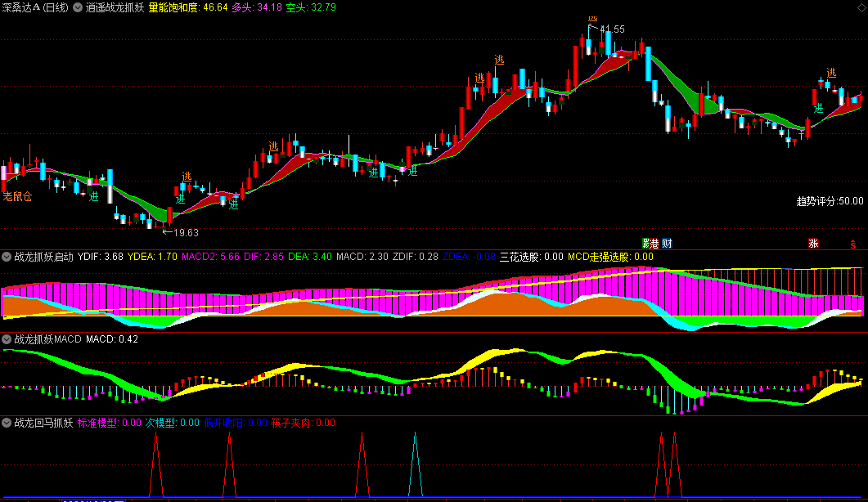The width and height of the screenshot is (868, 502).
Task: Expand the 战龙抓妖MACD panel chevron
Action: click(7, 339)
